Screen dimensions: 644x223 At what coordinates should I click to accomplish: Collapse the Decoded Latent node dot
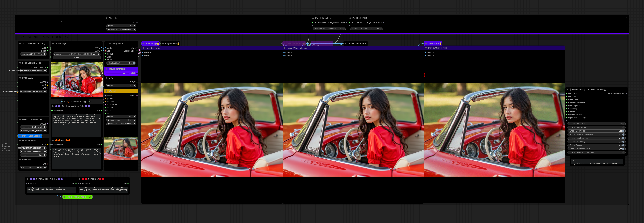(143, 48)
